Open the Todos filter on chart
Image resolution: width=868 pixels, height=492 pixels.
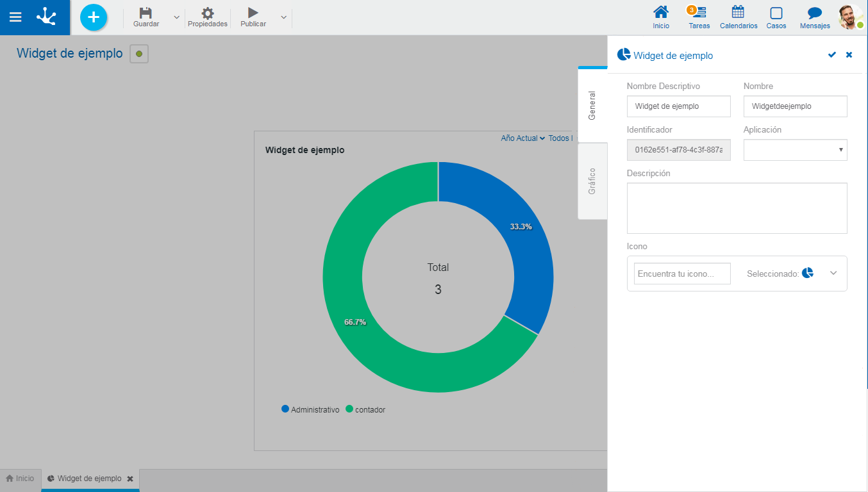(x=560, y=138)
